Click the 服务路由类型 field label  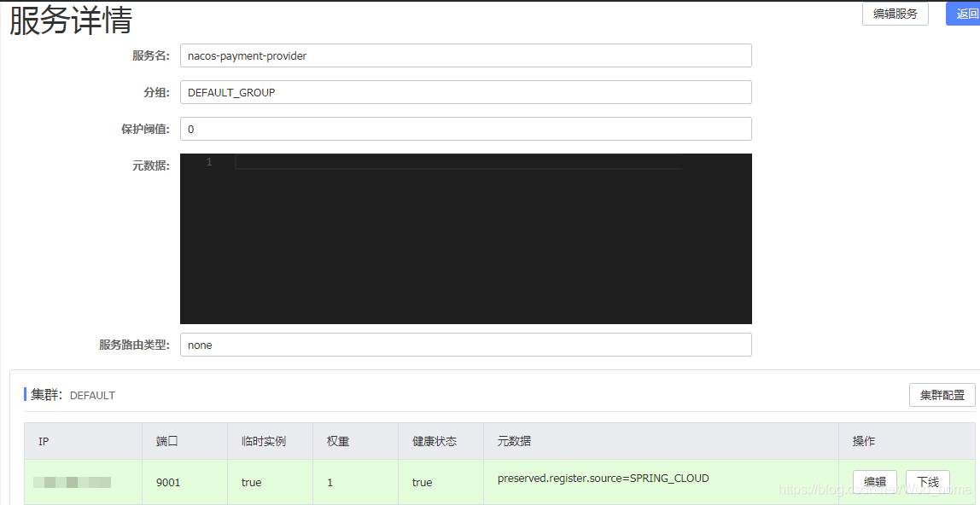134,345
